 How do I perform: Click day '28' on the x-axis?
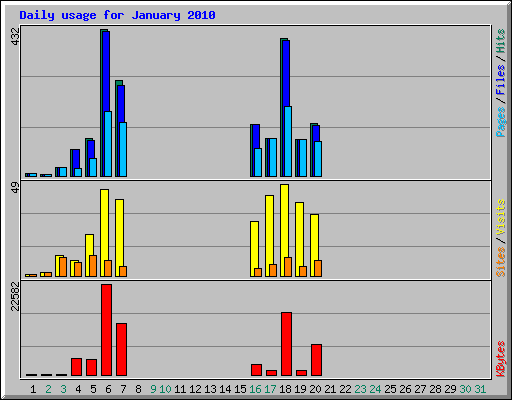point(435,389)
